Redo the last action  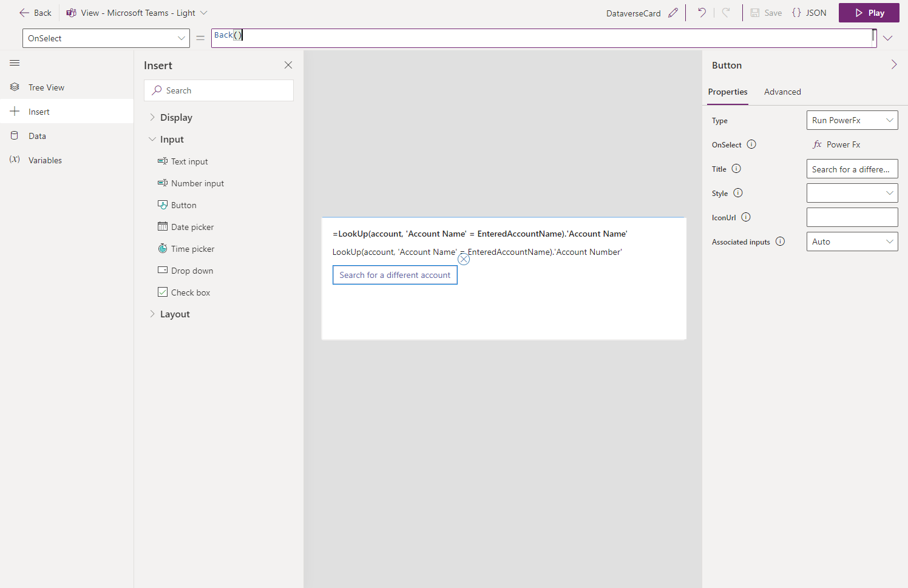[x=726, y=13]
